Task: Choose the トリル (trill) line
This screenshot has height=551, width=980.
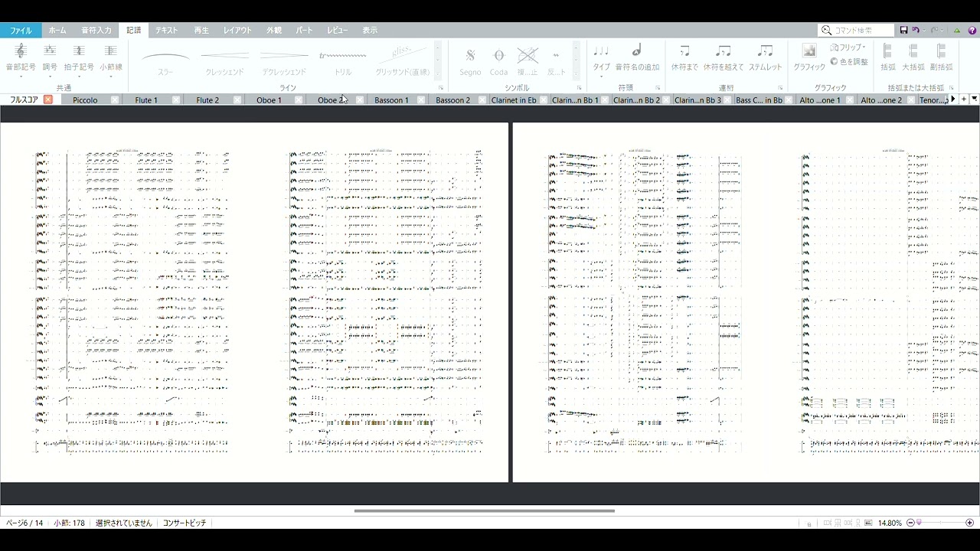Action: click(x=342, y=59)
